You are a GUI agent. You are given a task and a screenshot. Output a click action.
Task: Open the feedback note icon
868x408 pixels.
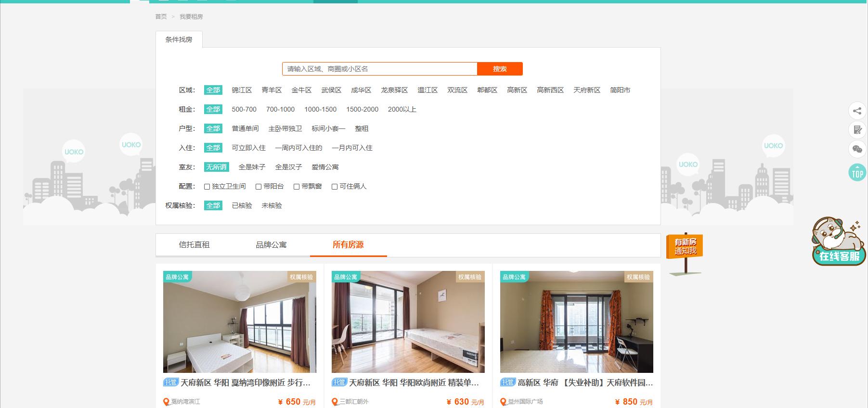[x=857, y=130]
